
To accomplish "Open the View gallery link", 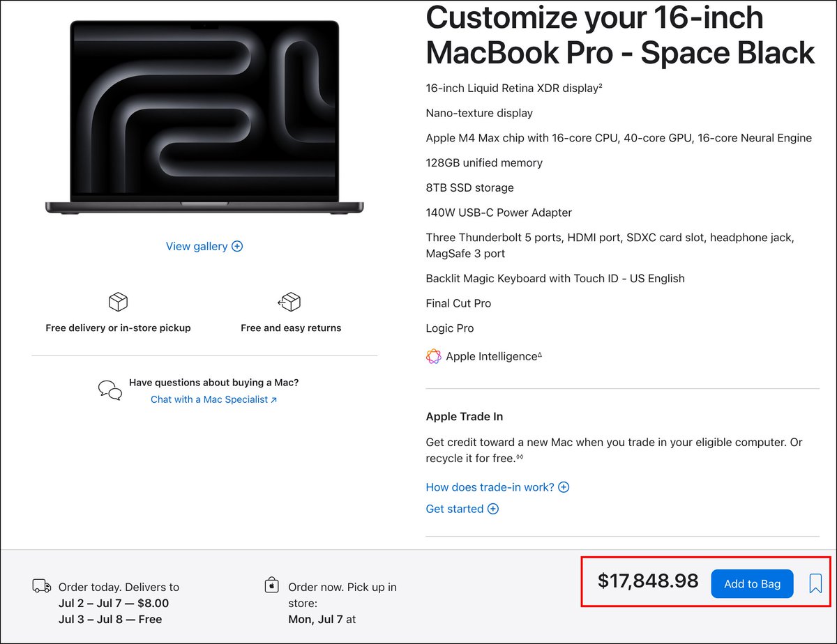I will 197,246.
